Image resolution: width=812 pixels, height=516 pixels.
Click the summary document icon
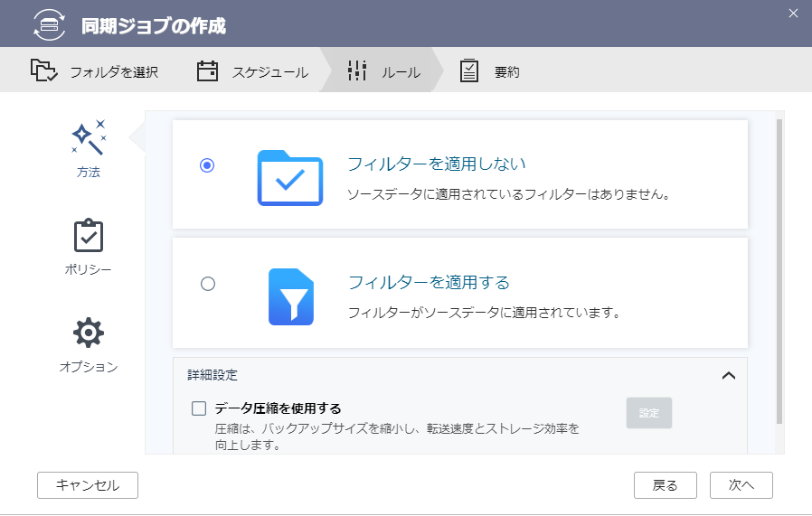click(468, 71)
